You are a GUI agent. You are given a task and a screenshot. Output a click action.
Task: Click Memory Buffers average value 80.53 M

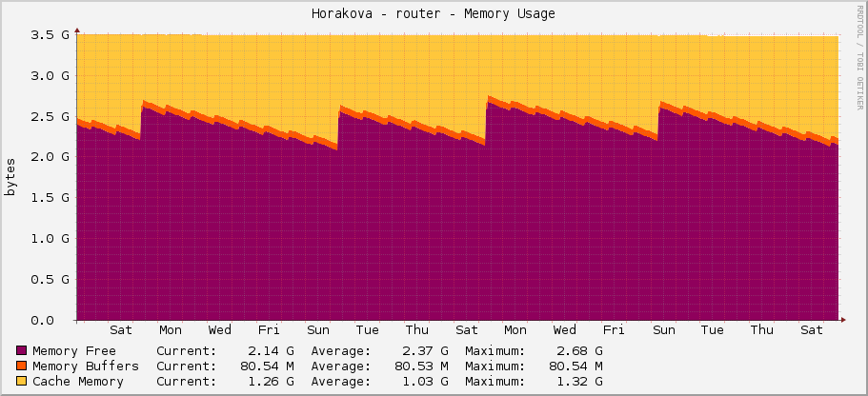coord(422,366)
